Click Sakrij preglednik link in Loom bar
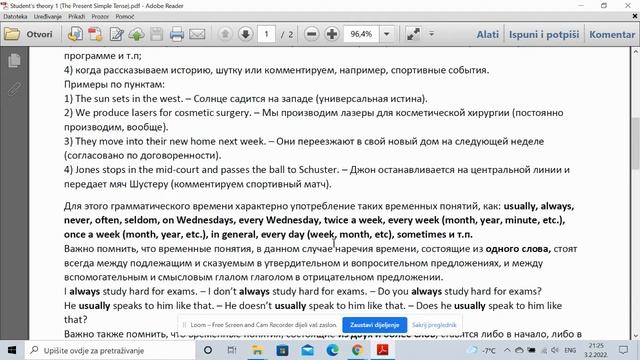The width and height of the screenshot is (640, 360). [x=434, y=325]
